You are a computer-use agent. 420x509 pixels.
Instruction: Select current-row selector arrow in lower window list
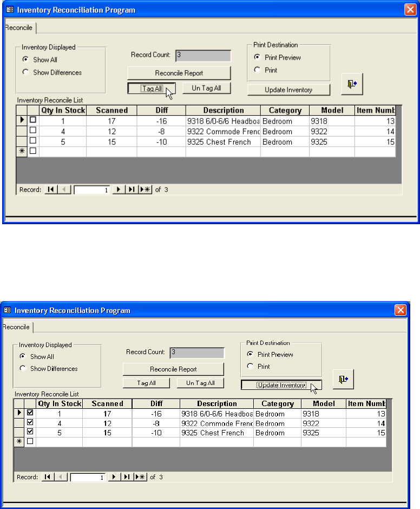click(19, 413)
